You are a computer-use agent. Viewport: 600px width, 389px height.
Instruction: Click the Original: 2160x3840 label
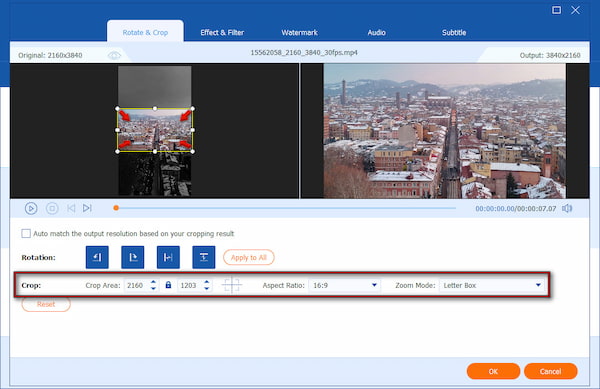[x=50, y=55]
